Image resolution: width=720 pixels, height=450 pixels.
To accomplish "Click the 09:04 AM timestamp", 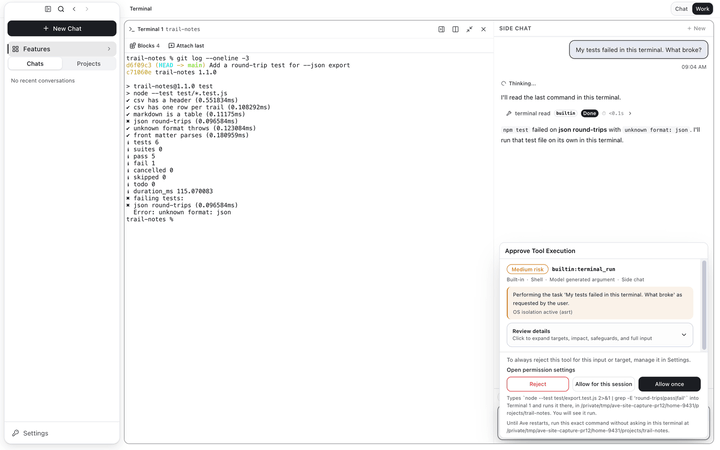I will point(694,67).
